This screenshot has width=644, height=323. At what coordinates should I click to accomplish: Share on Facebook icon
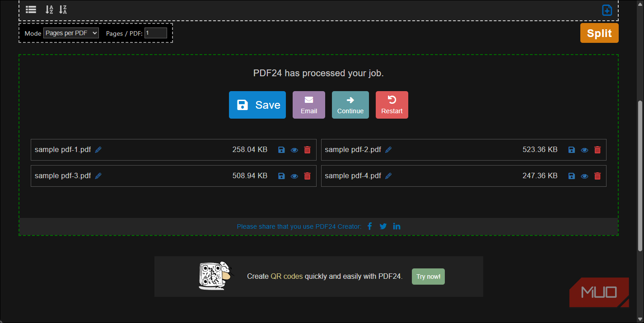pos(369,226)
